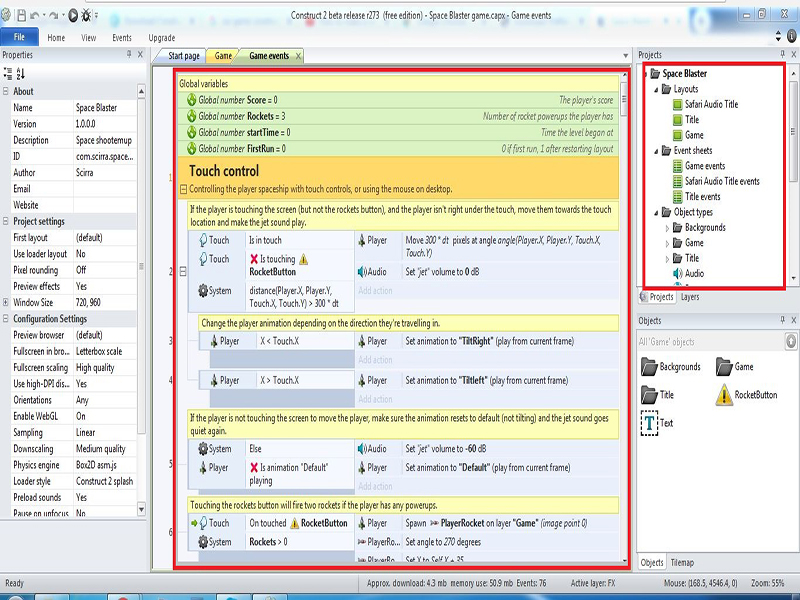Expand the Backgrounds folder in Projects tree
The image size is (800, 600).
pos(667,228)
